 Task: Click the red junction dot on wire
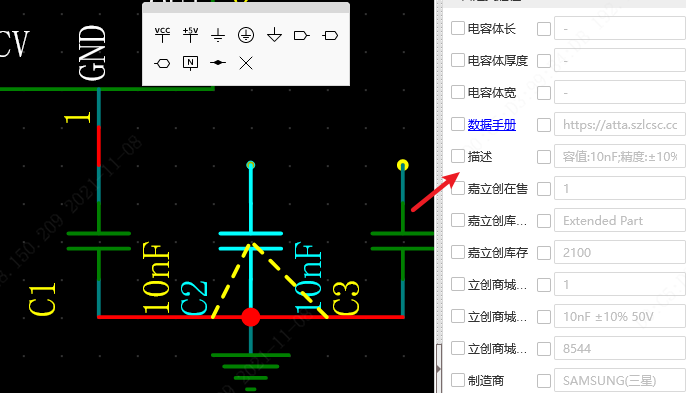(x=251, y=317)
